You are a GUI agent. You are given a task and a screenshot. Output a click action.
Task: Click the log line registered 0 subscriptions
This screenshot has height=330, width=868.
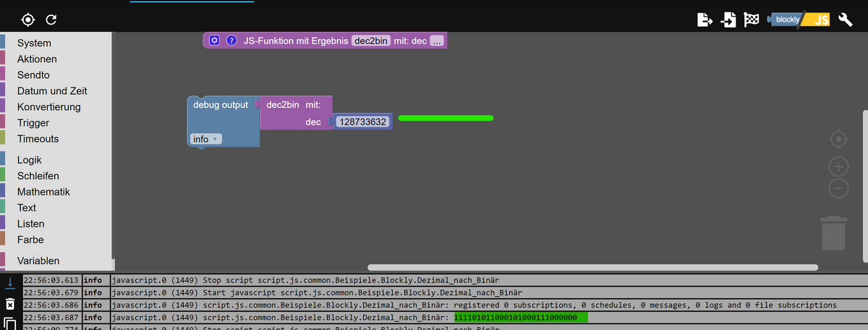point(474,305)
